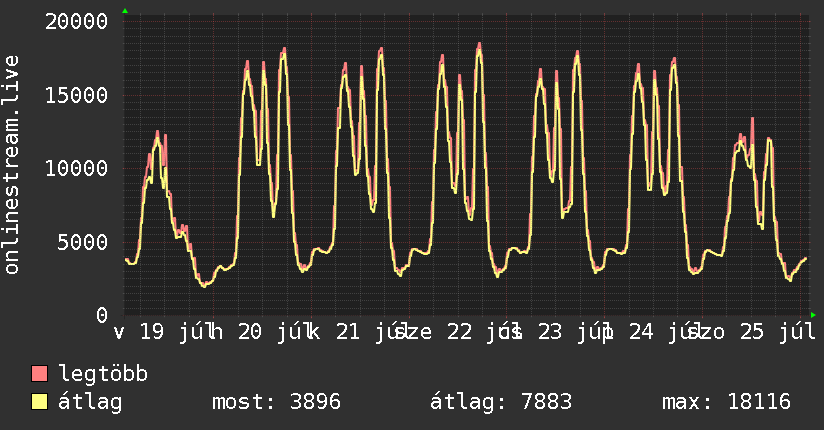The image size is (824, 430).
Task: Click the yellow átlag color swatch
Action: [x=39, y=402]
